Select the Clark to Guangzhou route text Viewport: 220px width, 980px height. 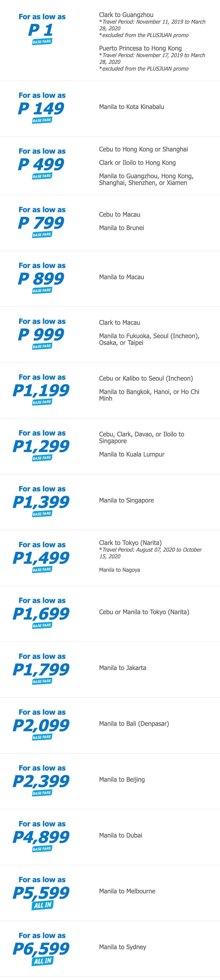126,15
